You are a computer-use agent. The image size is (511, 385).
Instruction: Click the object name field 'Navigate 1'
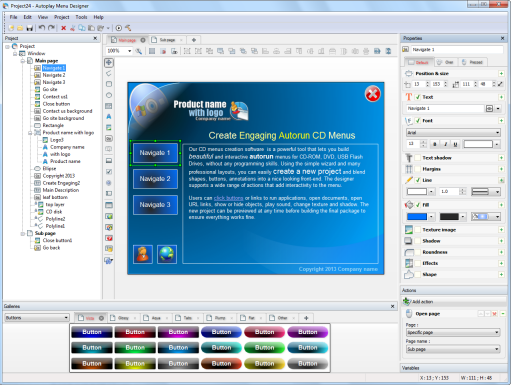click(x=457, y=50)
